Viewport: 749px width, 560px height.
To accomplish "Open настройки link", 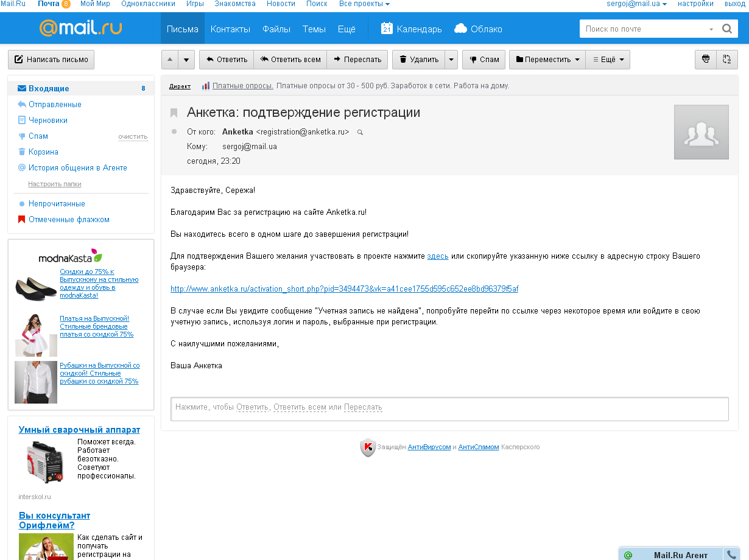I will pos(695,4).
